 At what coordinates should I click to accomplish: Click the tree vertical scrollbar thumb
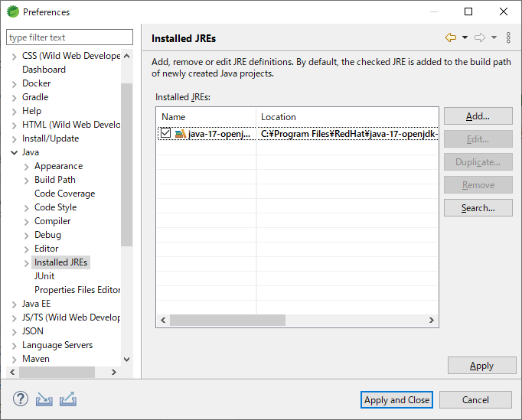[x=127, y=164]
